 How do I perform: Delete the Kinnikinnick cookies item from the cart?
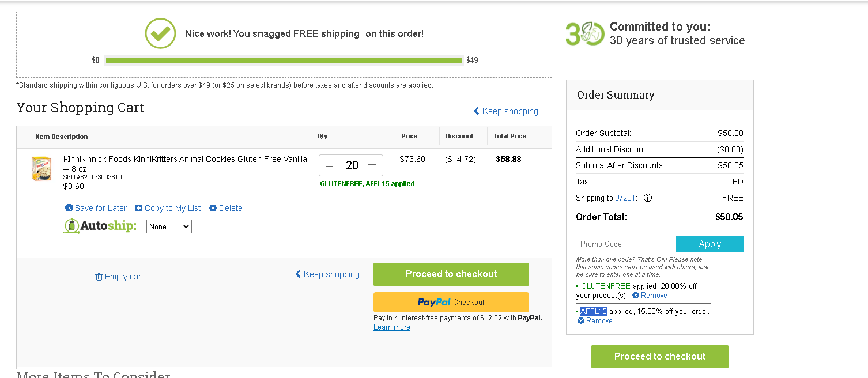coord(226,208)
